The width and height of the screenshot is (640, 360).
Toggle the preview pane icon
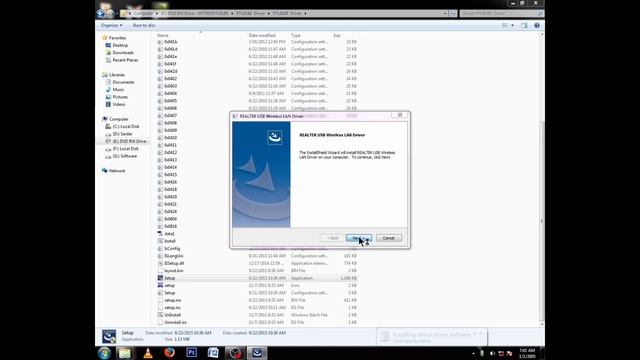[524, 25]
